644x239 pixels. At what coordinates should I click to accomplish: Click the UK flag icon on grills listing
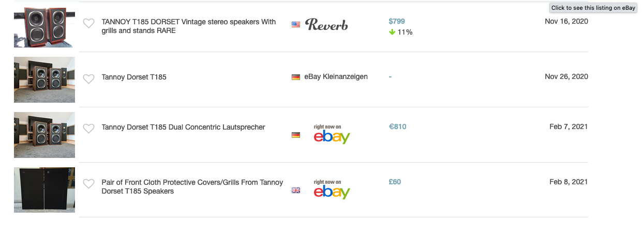tap(296, 190)
